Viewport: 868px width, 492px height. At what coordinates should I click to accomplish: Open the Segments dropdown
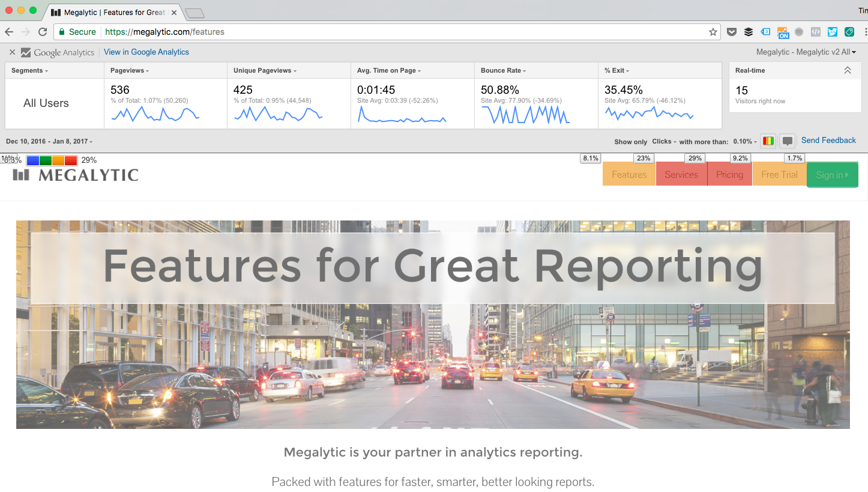click(x=29, y=70)
